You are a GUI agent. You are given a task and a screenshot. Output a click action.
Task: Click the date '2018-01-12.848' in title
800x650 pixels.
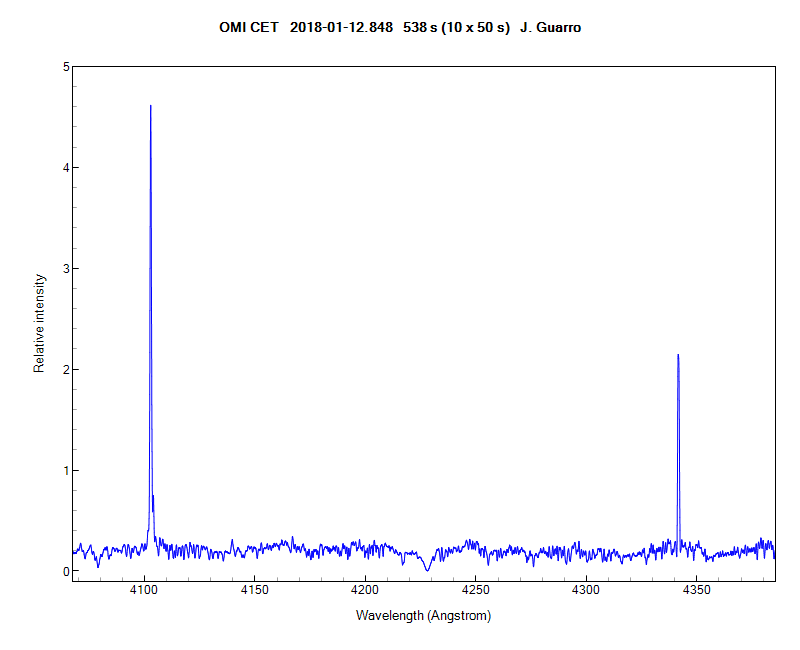(341, 28)
